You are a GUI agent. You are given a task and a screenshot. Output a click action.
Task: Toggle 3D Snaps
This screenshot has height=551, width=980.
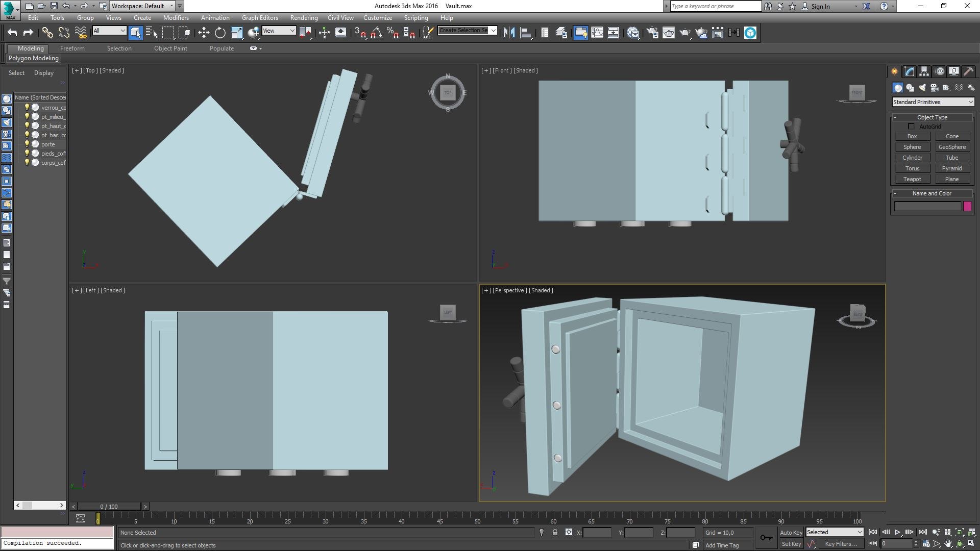click(x=360, y=33)
